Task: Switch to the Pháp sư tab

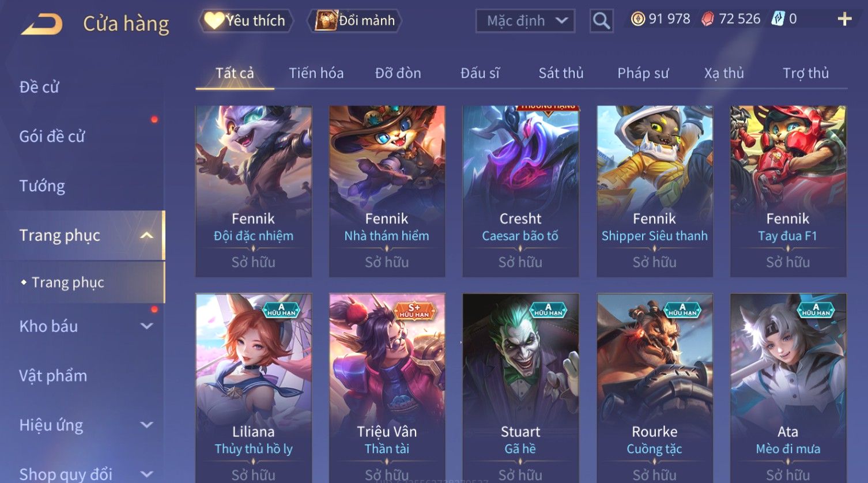Action: click(x=643, y=73)
